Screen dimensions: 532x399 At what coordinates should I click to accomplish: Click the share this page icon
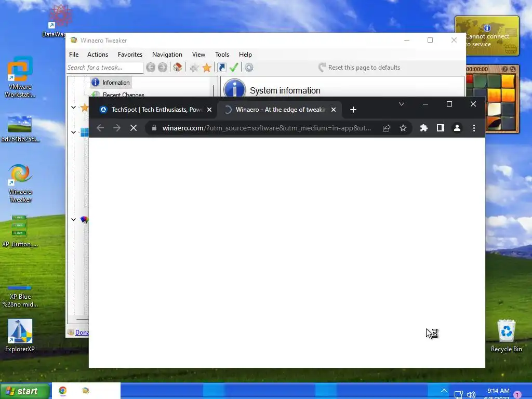point(387,128)
